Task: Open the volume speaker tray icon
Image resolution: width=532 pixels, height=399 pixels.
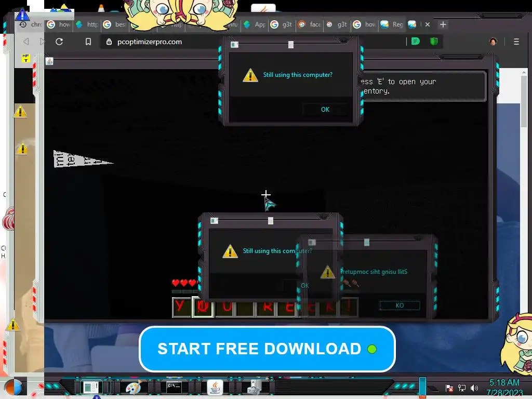Action: [474, 388]
